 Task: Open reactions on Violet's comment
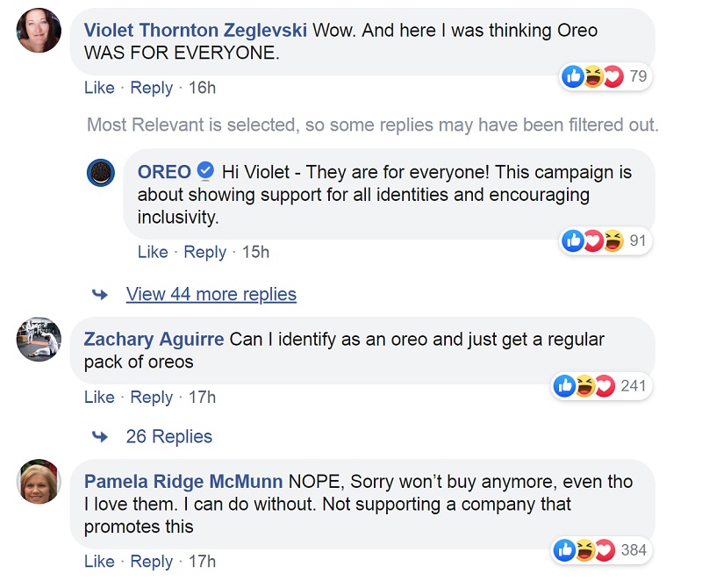606,76
